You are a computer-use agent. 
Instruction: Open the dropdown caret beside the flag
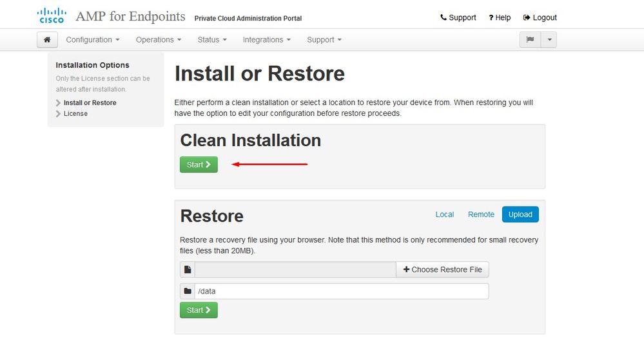(x=549, y=40)
